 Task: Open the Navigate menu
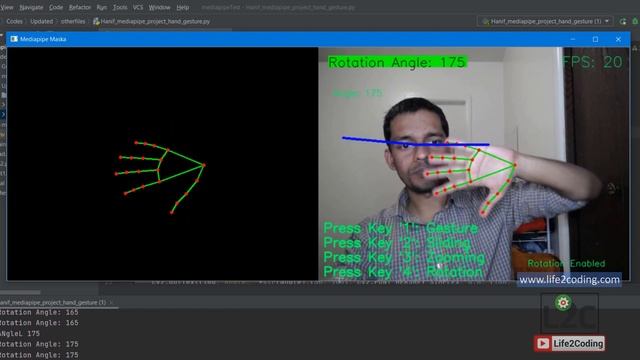tap(31, 7)
